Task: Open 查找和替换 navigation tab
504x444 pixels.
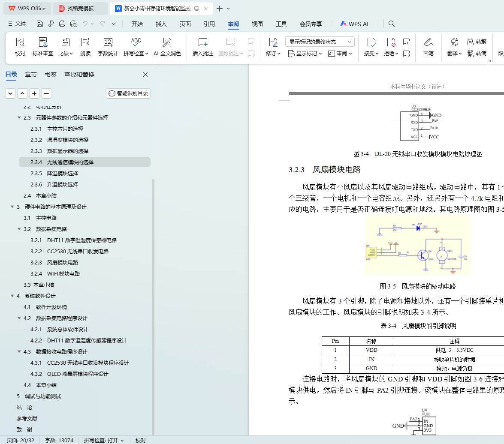Action: pos(79,75)
